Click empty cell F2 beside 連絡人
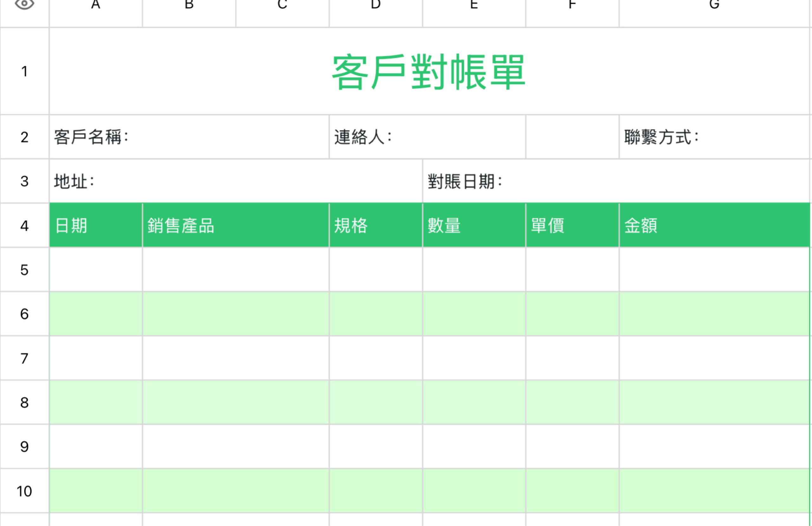 [573, 137]
